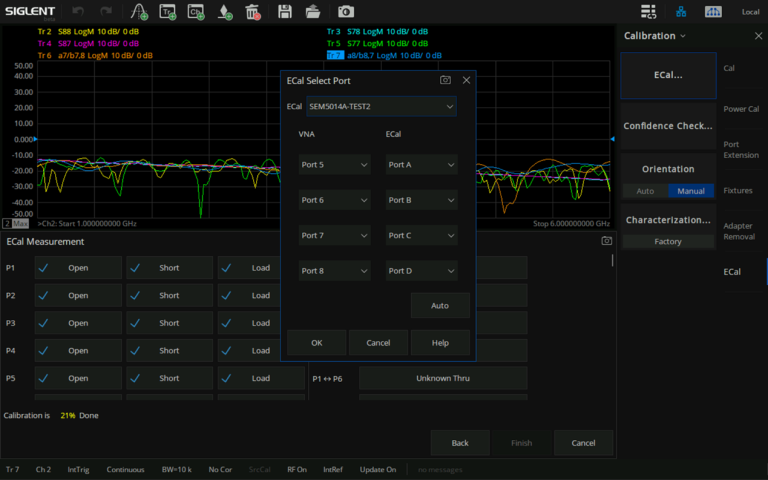768x480 pixels.
Task: Click the Add Channel toolbar icon
Action: [197, 12]
